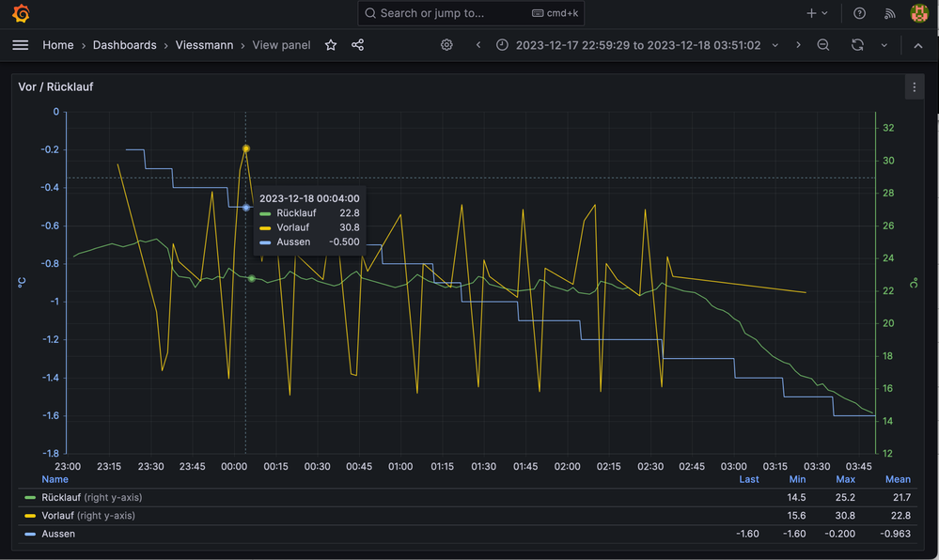Click the search magnifier icon
Image resolution: width=939 pixels, height=560 pixels.
pyautogui.click(x=370, y=13)
